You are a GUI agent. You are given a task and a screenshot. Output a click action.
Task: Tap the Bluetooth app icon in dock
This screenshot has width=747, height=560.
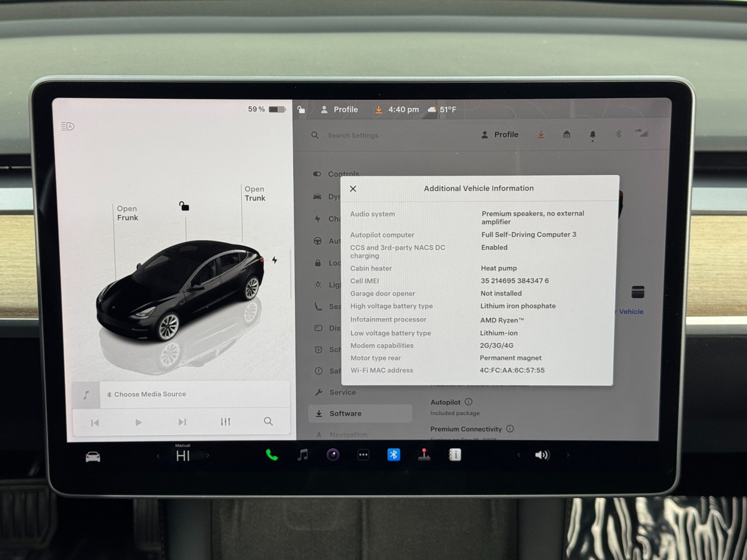pyautogui.click(x=394, y=455)
